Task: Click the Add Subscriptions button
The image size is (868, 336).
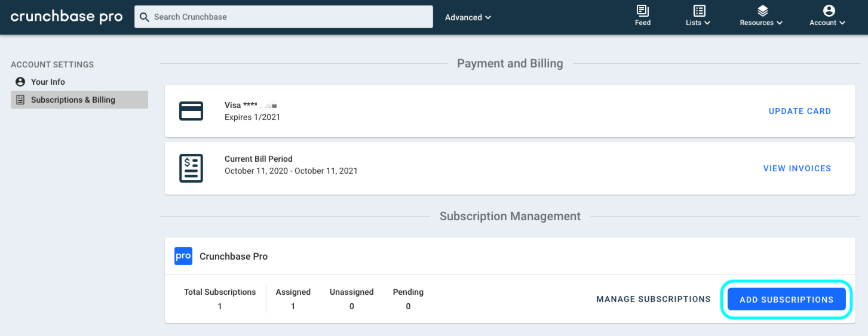Action: coord(786,300)
